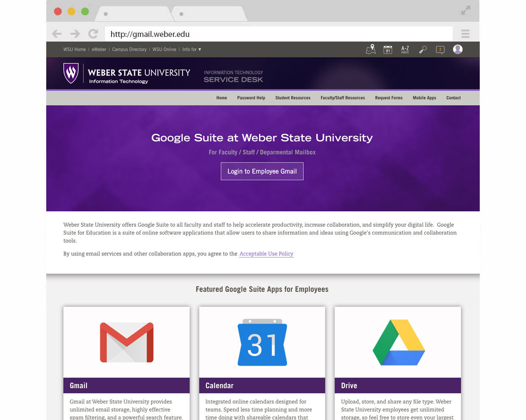526x420 pixels.
Task: Select the second browser tab
Action: (209, 14)
